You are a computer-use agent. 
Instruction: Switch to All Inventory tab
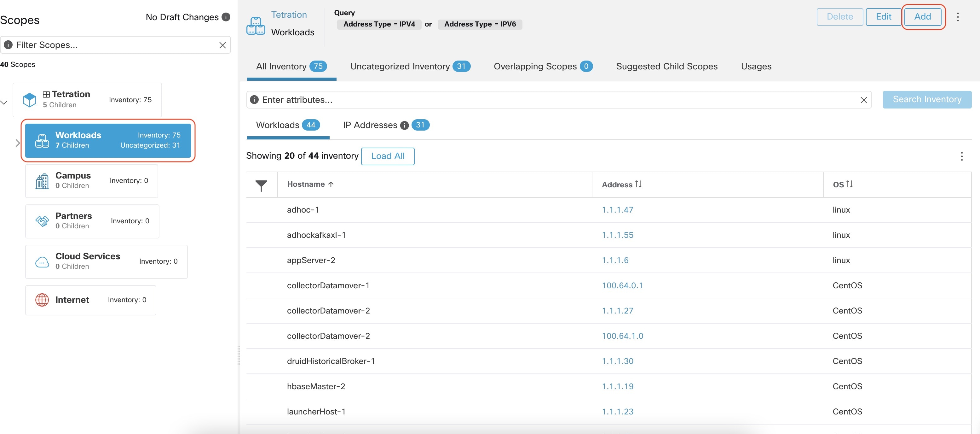291,67
